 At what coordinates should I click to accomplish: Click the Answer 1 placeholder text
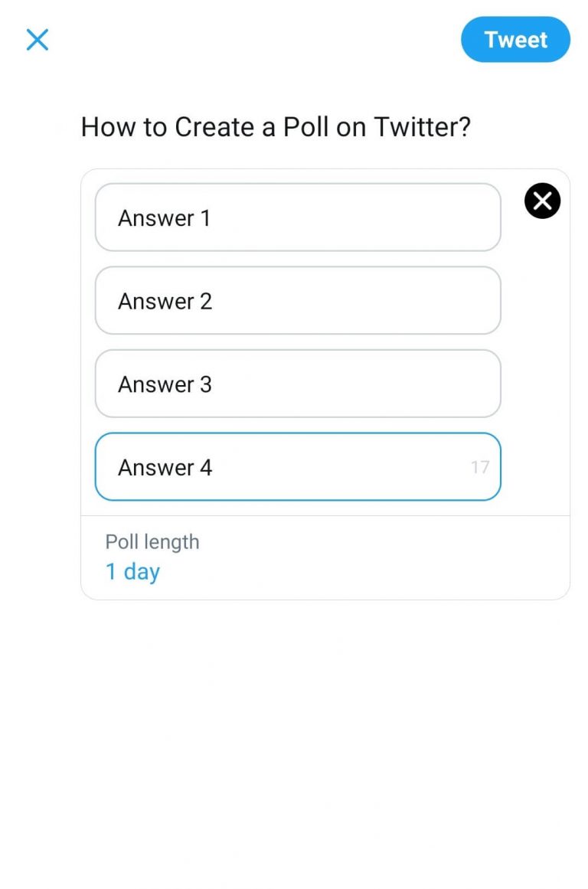coord(164,218)
